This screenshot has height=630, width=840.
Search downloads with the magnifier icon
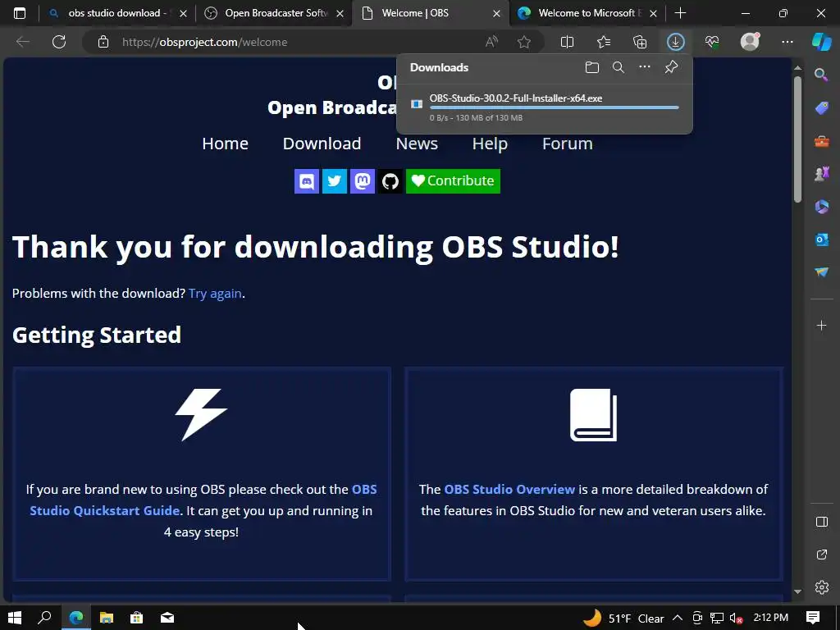point(619,67)
